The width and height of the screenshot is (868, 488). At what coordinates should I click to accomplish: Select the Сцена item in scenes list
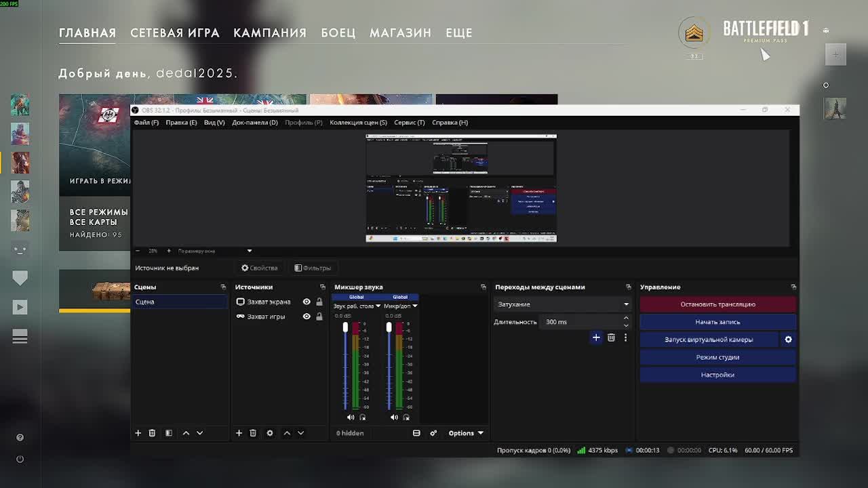pos(179,302)
